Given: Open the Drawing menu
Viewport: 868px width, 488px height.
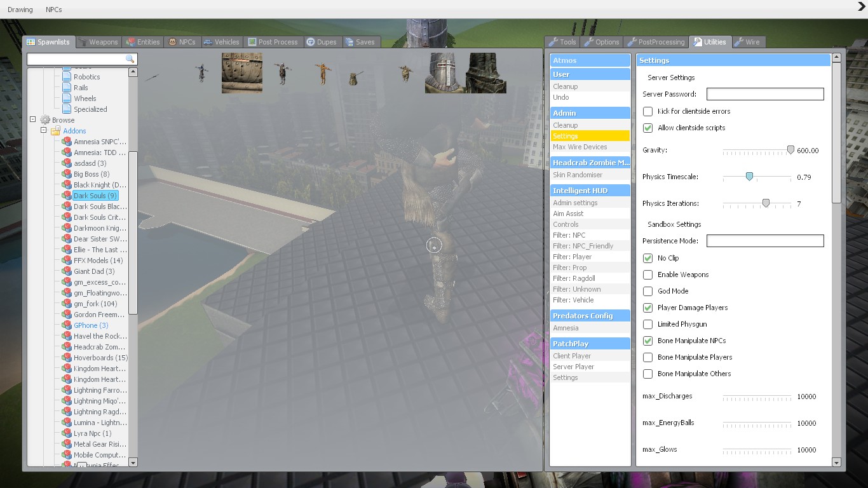Looking at the screenshot, I should [20, 10].
